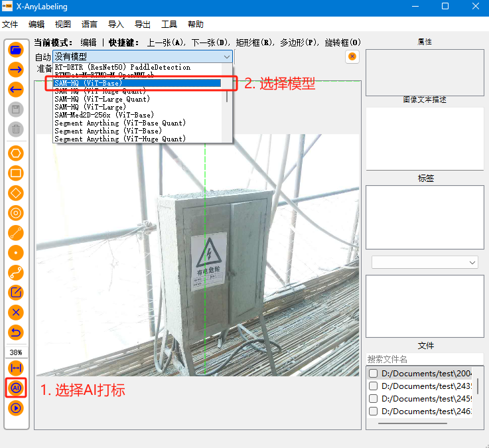
Task: Choose SAM-HQ (ViT-Large) model
Action: 137,107
